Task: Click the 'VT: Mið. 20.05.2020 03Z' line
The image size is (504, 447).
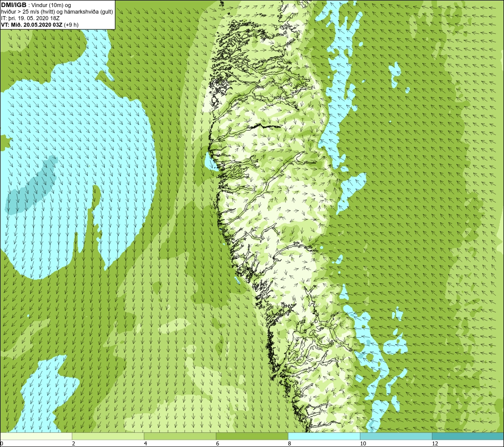Action: tap(40, 25)
